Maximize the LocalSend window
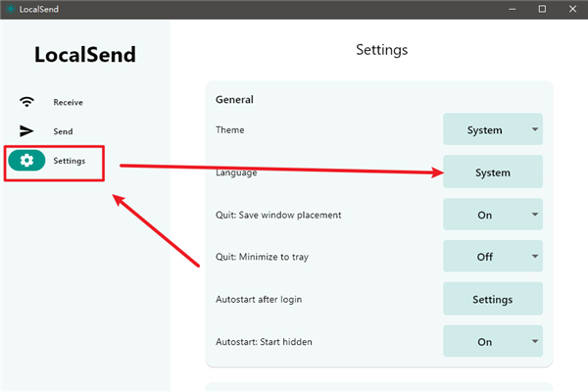 pyautogui.click(x=542, y=8)
